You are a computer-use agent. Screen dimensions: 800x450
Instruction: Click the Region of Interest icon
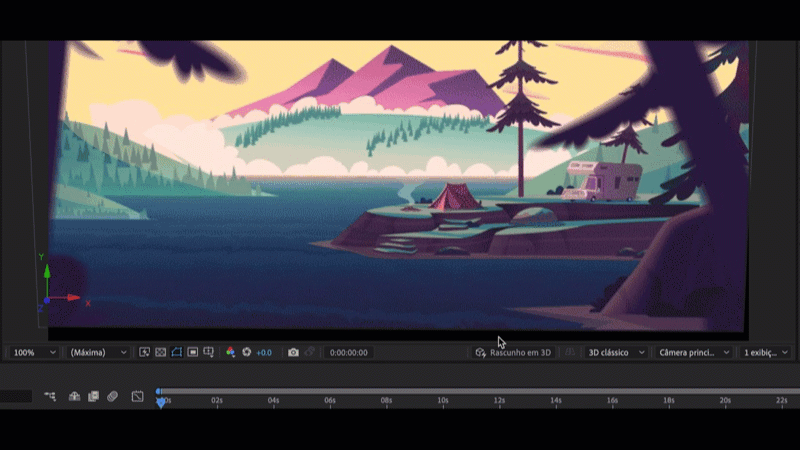(x=192, y=352)
